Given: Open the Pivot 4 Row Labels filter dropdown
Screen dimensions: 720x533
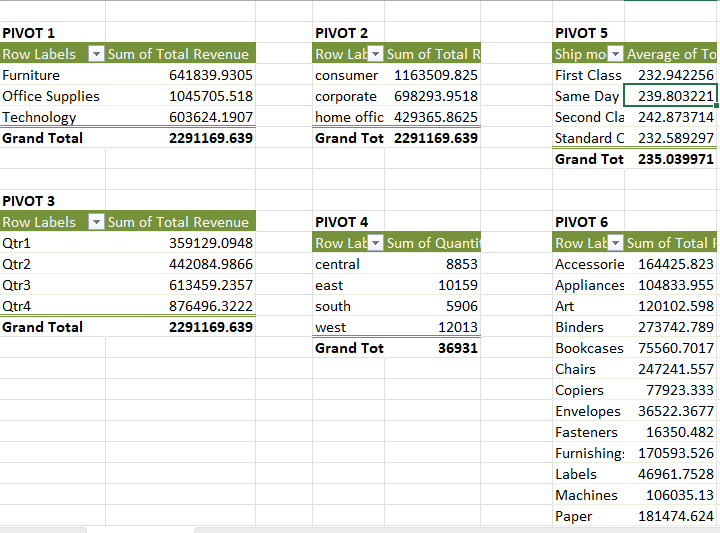Looking at the screenshot, I should pos(376,243).
